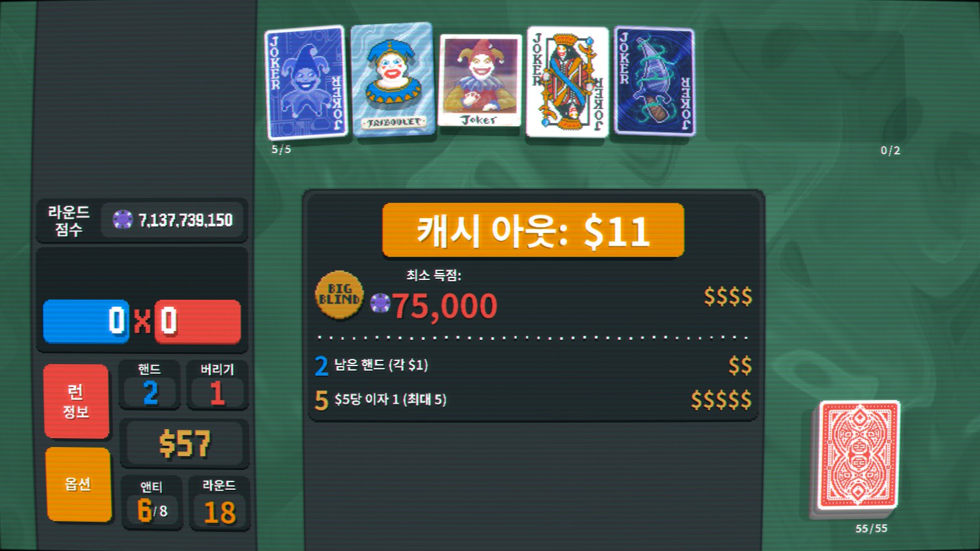Image resolution: width=980 pixels, height=551 pixels.
Task: Click the blue chips score box
Action: pos(86,321)
